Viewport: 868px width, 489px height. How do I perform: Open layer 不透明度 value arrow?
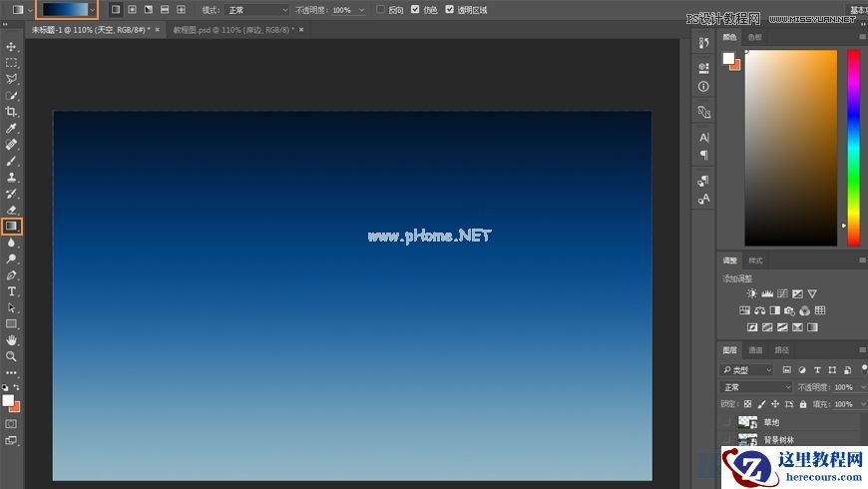pyautogui.click(x=863, y=387)
